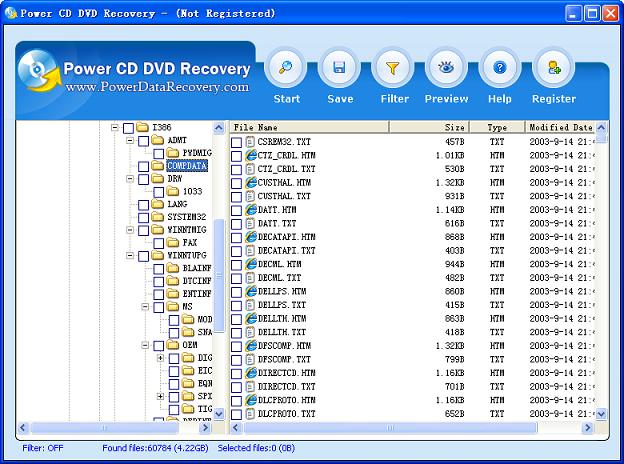Click folder tree scroll up arrow
Viewport: 624px width, 464px height.
point(218,127)
